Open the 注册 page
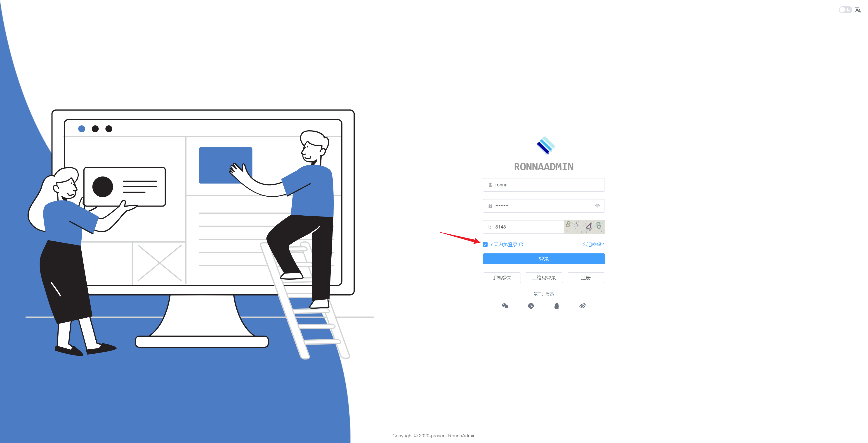Screen dimensions: 868x443 point(586,278)
